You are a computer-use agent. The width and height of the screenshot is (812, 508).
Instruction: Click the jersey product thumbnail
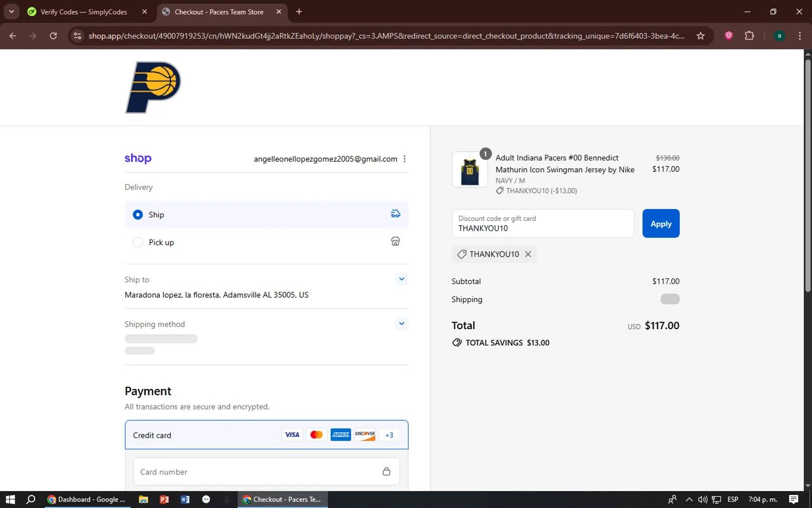pos(470,170)
